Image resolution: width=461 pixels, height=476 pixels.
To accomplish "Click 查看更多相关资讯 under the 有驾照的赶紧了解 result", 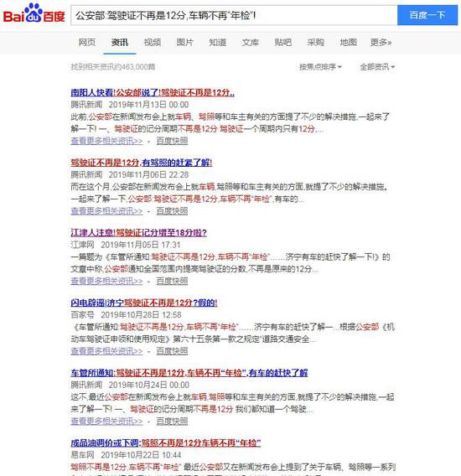I will (x=106, y=211).
